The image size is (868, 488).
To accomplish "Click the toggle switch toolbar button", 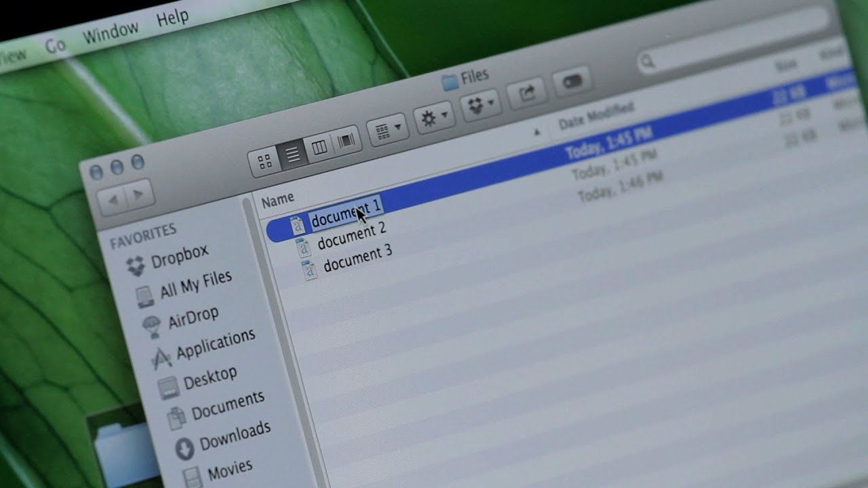I will (x=572, y=82).
